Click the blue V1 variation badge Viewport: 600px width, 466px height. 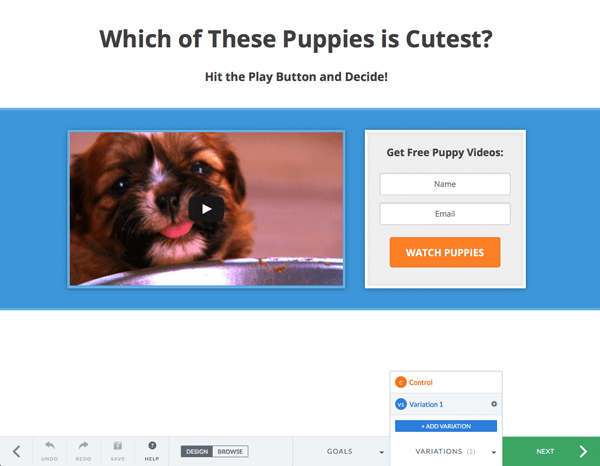click(401, 404)
